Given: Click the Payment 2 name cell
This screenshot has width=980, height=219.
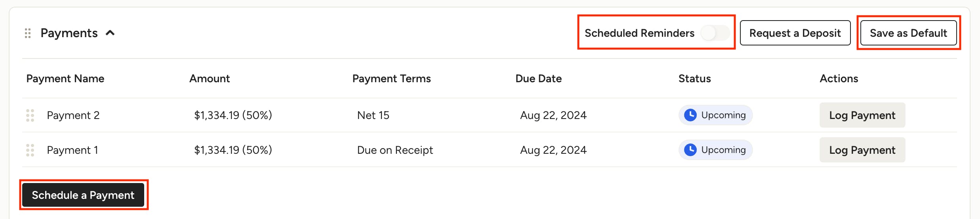Looking at the screenshot, I should [x=73, y=115].
